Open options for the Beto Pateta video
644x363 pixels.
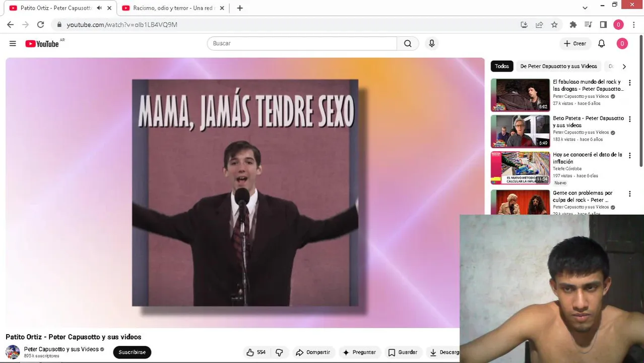click(629, 119)
